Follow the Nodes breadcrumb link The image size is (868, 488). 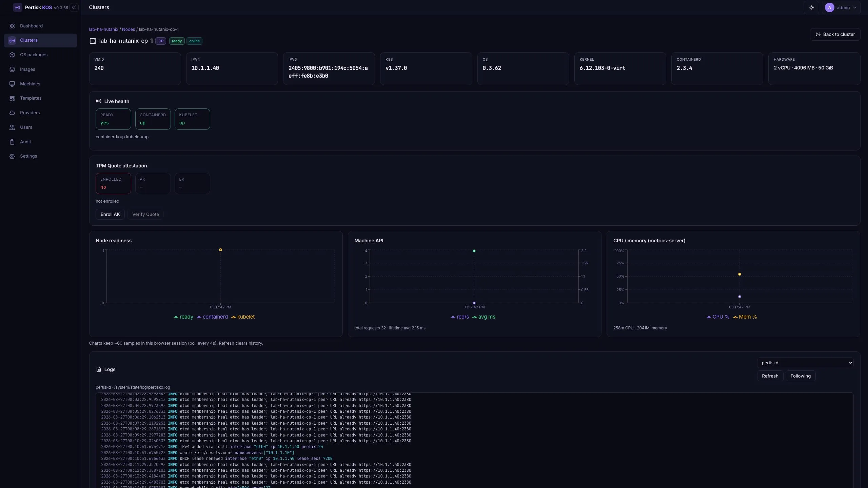[129, 29]
